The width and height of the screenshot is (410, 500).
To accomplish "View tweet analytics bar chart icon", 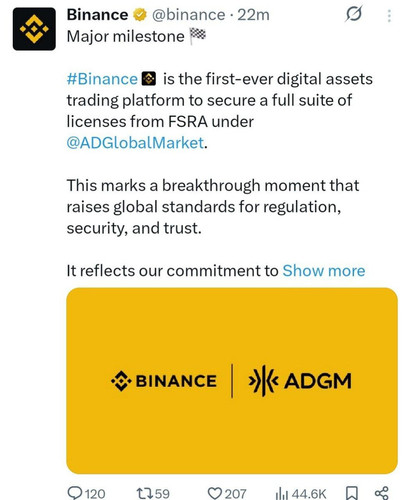I will point(282,494).
